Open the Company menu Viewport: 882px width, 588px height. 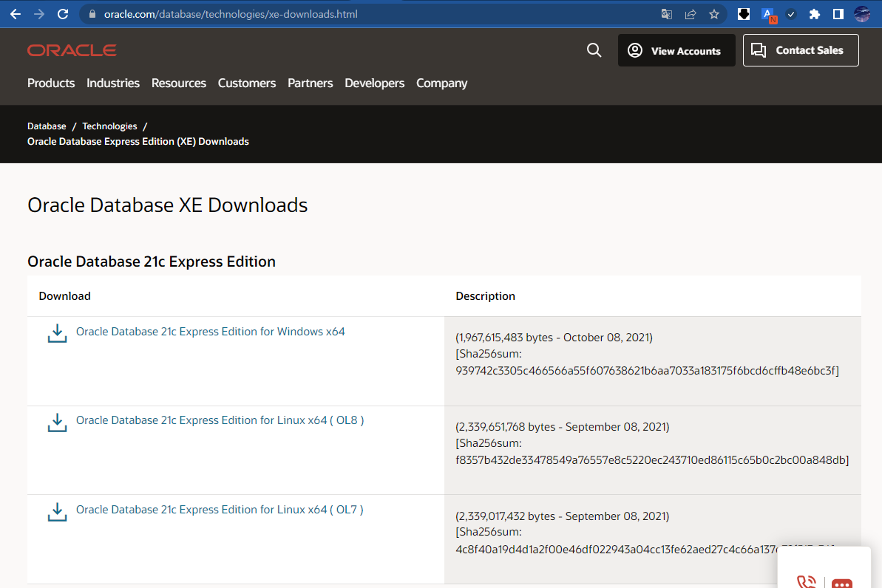(441, 83)
